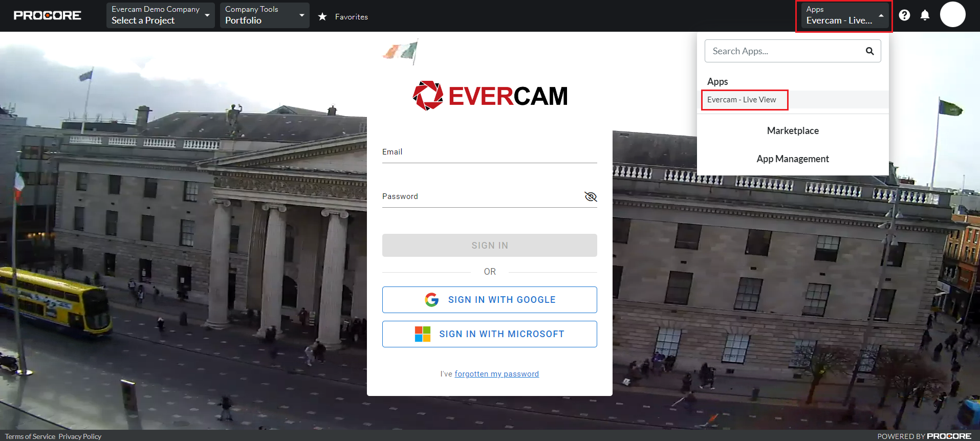980x441 pixels.
Task: Click the Procore logo in the header
Action: click(x=47, y=15)
